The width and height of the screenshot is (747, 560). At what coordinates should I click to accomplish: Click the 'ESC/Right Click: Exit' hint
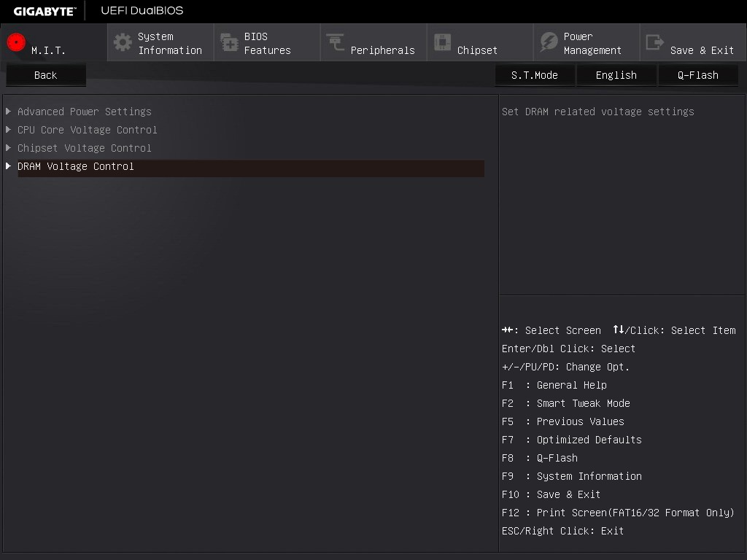point(562,531)
